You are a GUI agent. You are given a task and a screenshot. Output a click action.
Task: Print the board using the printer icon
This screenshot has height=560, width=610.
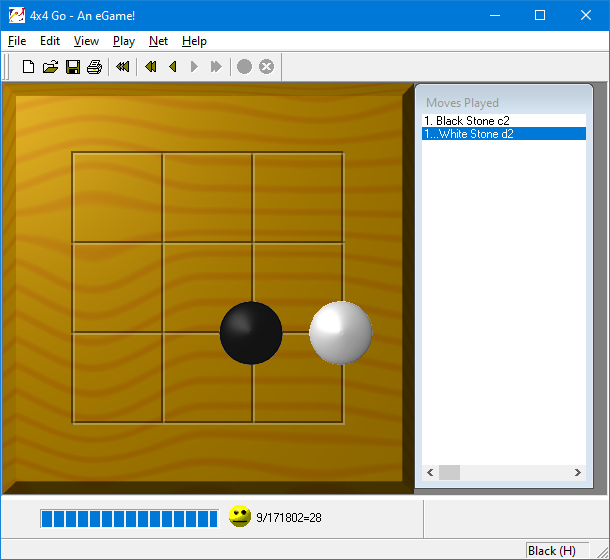coord(95,67)
